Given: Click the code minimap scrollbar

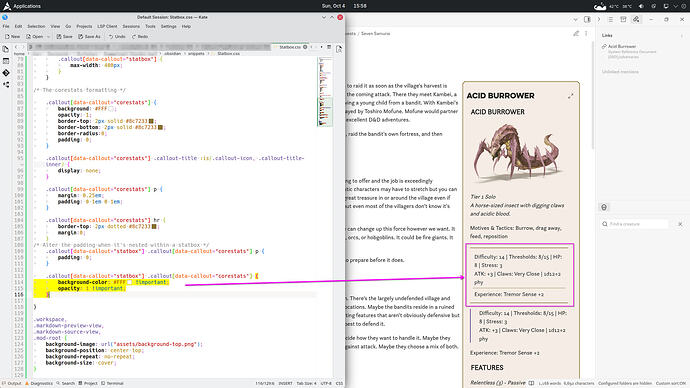Looking at the screenshot, I should (x=325, y=92).
